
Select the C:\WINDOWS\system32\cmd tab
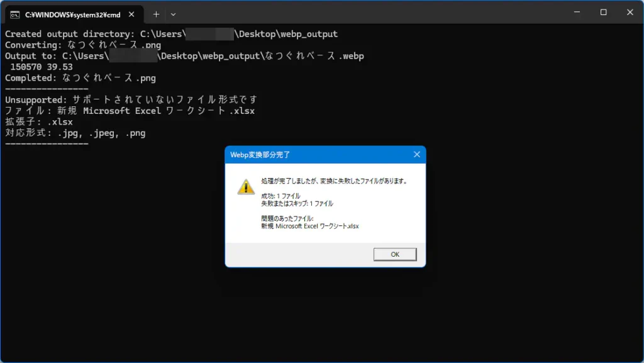point(74,14)
